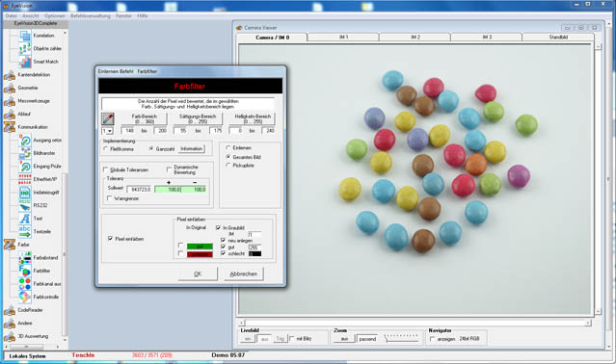Confirm the dialog with OK
616x364 pixels.
coord(198,273)
